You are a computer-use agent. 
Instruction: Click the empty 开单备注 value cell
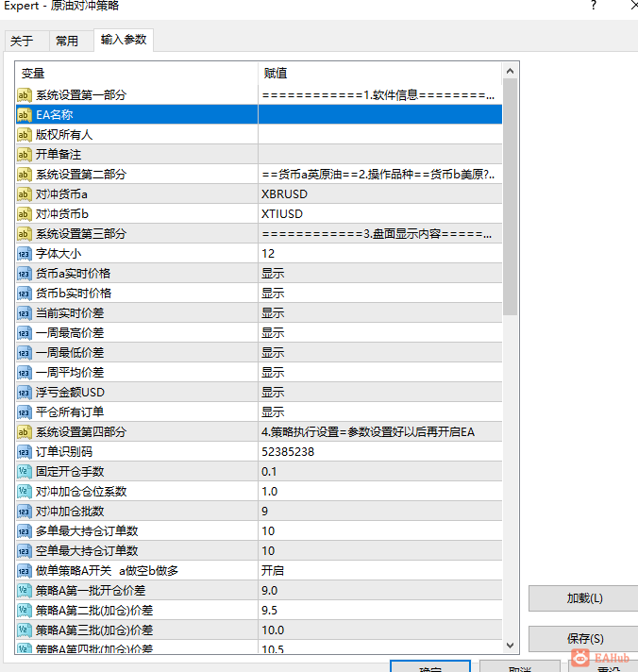(380, 154)
